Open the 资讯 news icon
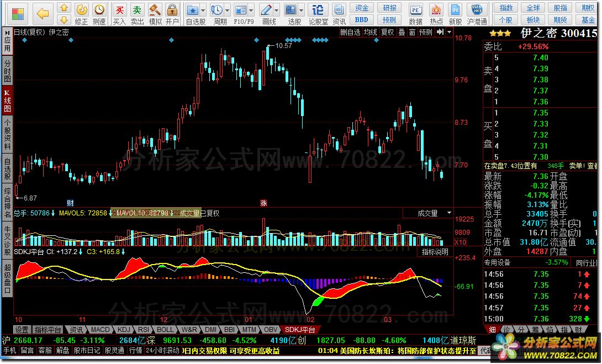This screenshot has width=602, height=364. 339,14
